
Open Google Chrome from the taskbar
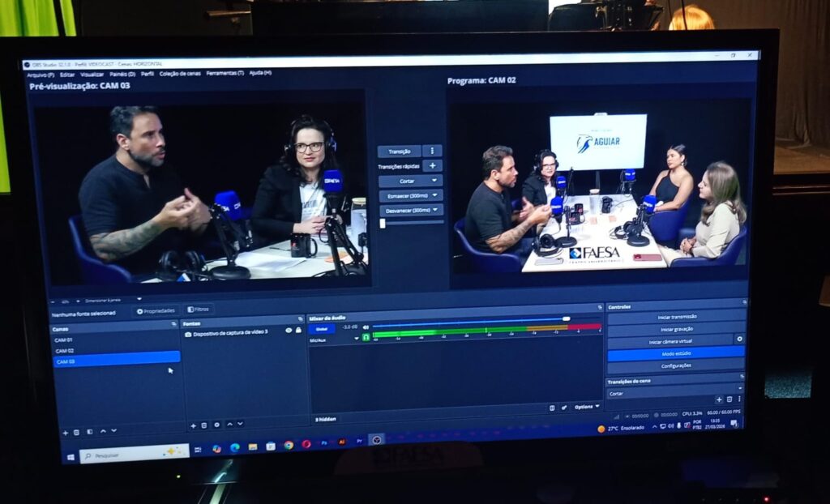289,445
